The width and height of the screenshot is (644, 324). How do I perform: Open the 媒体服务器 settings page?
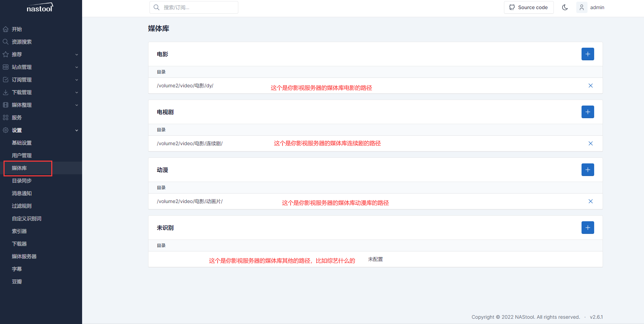tap(24, 256)
